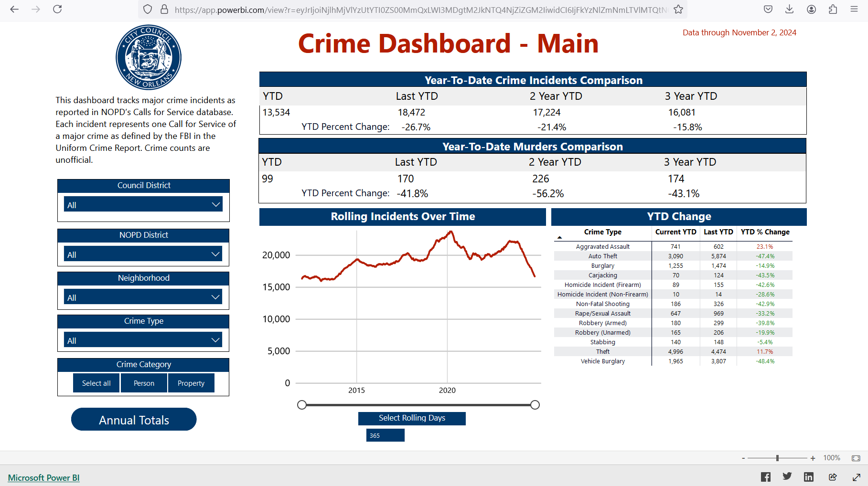868x486 pixels.
Task: Toggle the Property crime category
Action: (191, 383)
